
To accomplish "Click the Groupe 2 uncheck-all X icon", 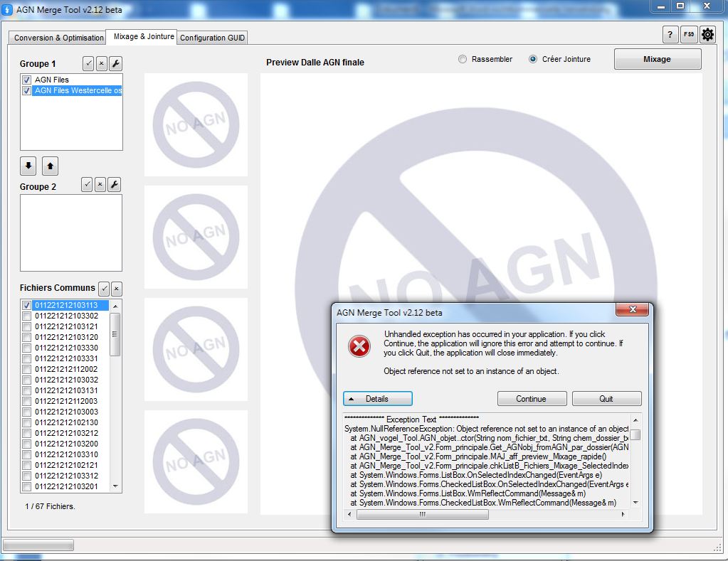I will point(100,185).
